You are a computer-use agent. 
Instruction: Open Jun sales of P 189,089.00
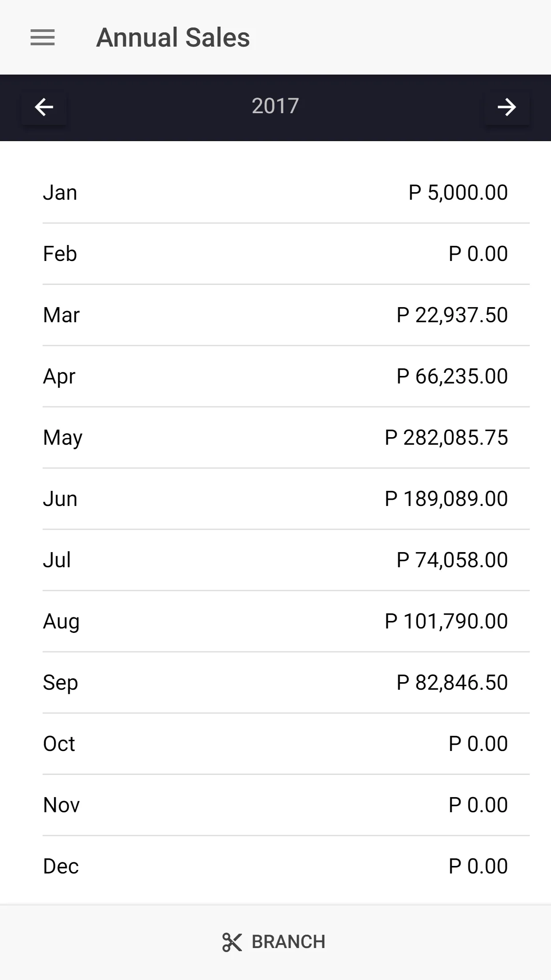click(x=275, y=499)
